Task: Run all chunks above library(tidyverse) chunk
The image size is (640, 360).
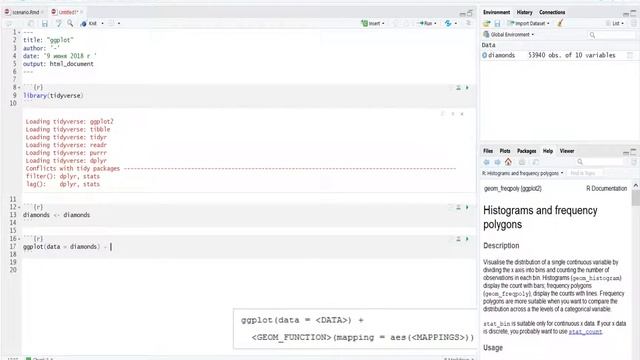Action: pos(458,88)
